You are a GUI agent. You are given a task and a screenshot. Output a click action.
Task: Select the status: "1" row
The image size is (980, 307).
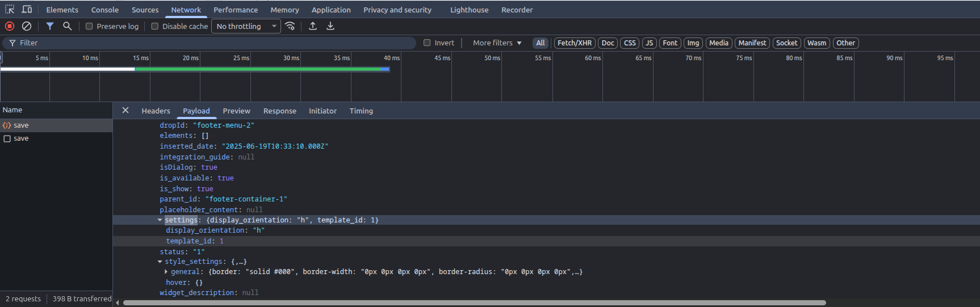click(546, 252)
